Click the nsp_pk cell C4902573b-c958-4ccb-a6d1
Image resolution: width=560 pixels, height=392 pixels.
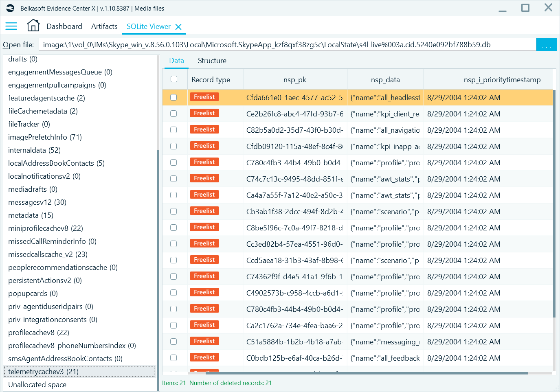tap(295, 293)
